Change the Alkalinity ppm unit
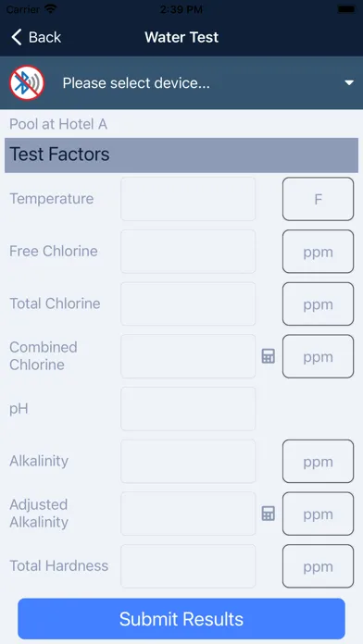This screenshot has width=363, height=644. (x=318, y=461)
